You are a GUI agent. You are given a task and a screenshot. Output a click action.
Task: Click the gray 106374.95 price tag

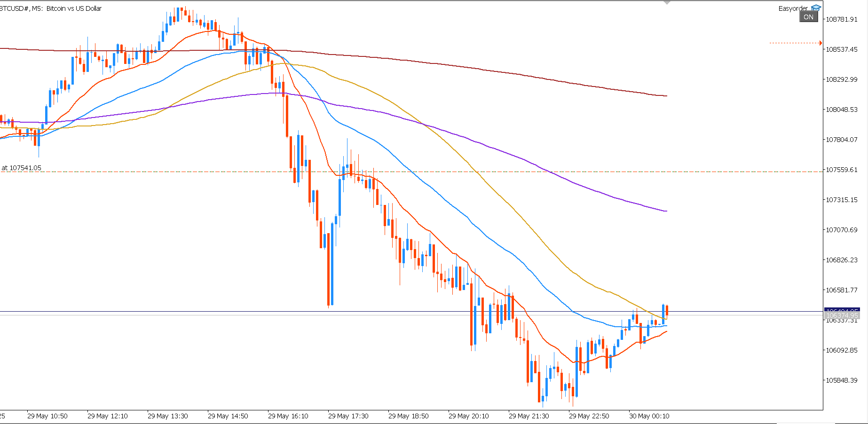[x=842, y=316]
